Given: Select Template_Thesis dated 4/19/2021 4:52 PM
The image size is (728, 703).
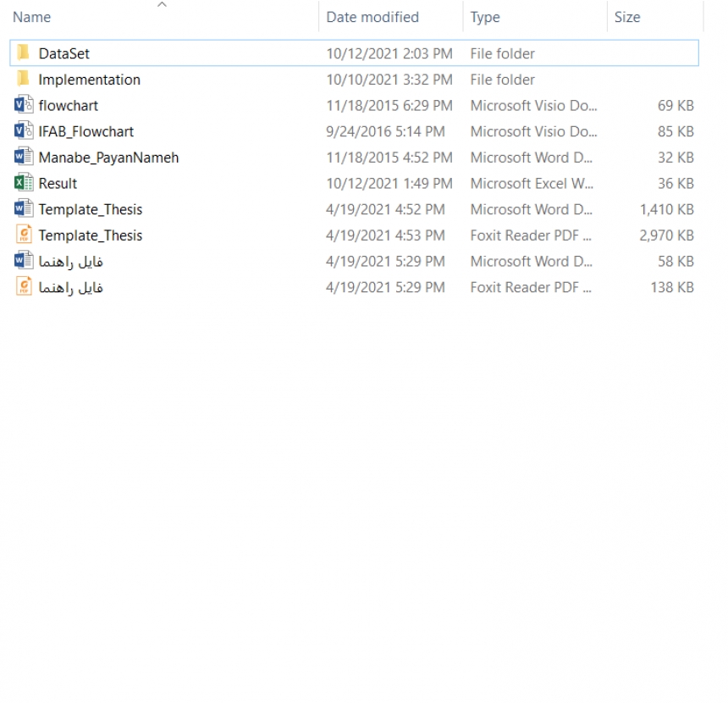Looking at the screenshot, I should tap(90, 209).
